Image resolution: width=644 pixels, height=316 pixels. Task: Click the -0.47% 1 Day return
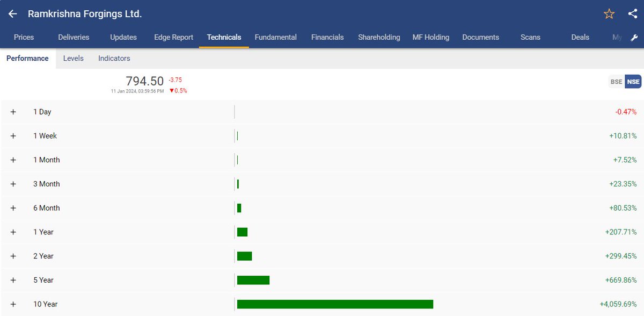click(x=626, y=112)
